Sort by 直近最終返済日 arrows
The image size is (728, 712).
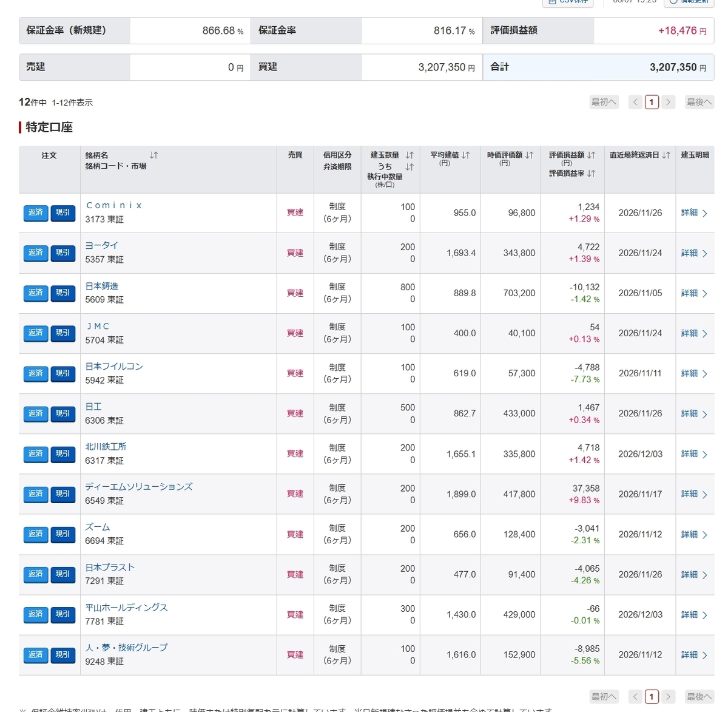[666, 155]
